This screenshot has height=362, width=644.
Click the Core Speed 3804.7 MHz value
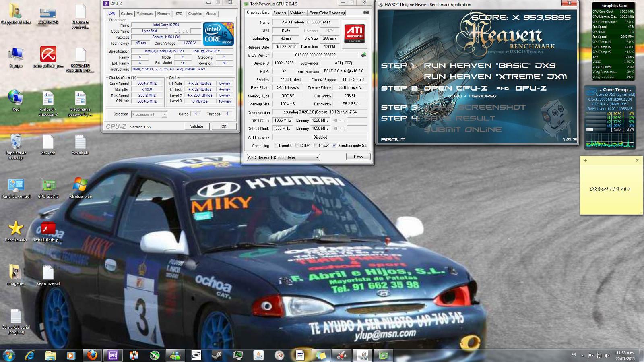pyautogui.click(x=147, y=83)
